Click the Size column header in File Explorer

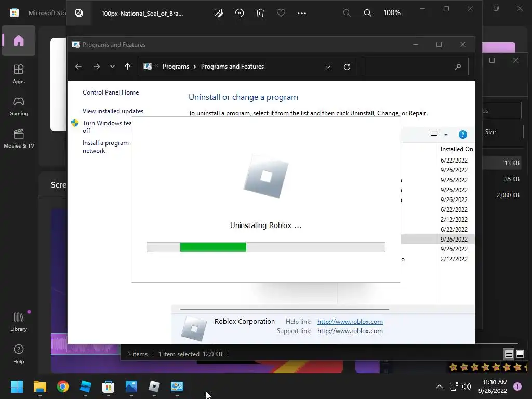490,132
